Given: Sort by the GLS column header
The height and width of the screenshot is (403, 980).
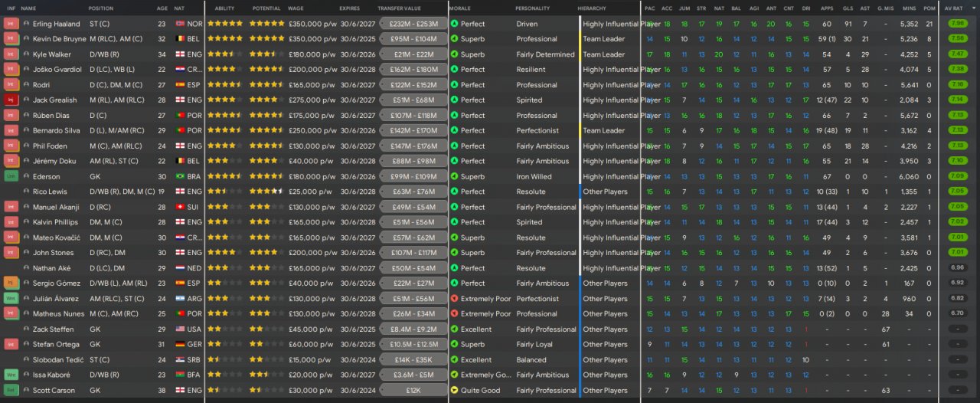Looking at the screenshot, I should pyautogui.click(x=848, y=8).
